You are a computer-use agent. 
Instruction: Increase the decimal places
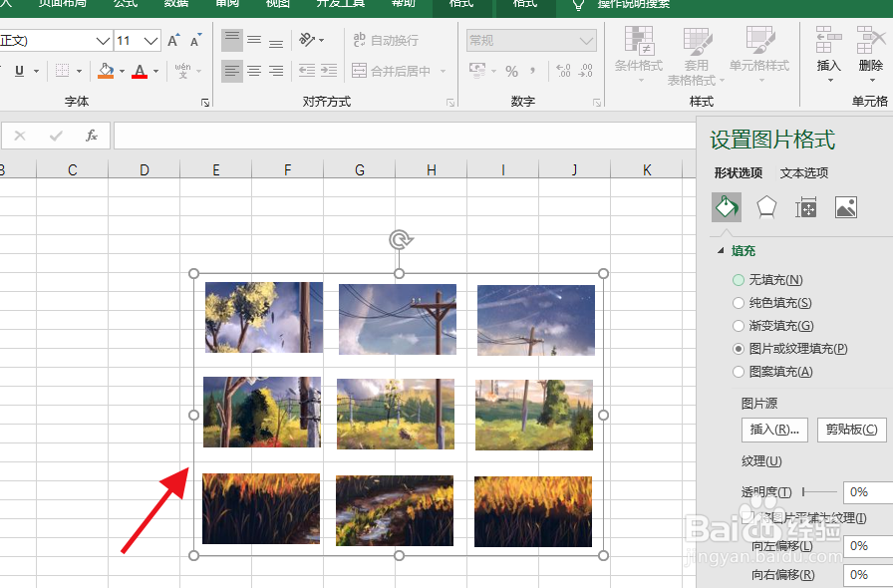click(563, 71)
